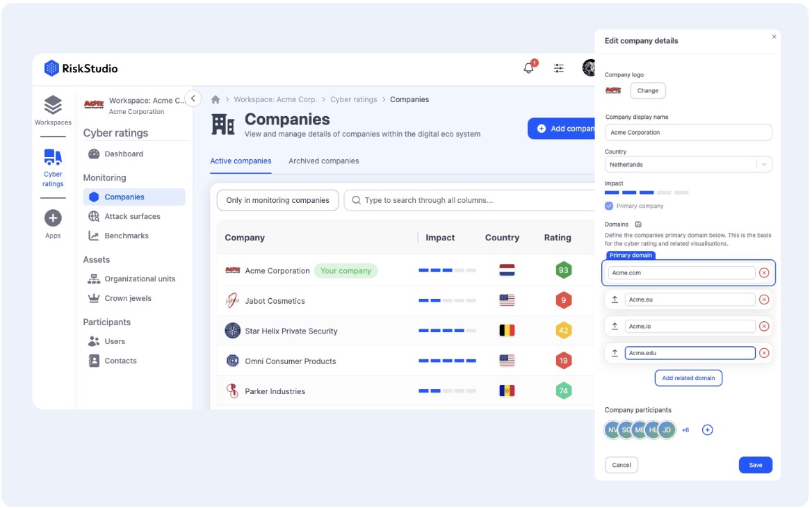The height and width of the screenshot is (508, 812).
Task: Click the Netherlands flag for Acme Corporation
Action: click(507, 270)
